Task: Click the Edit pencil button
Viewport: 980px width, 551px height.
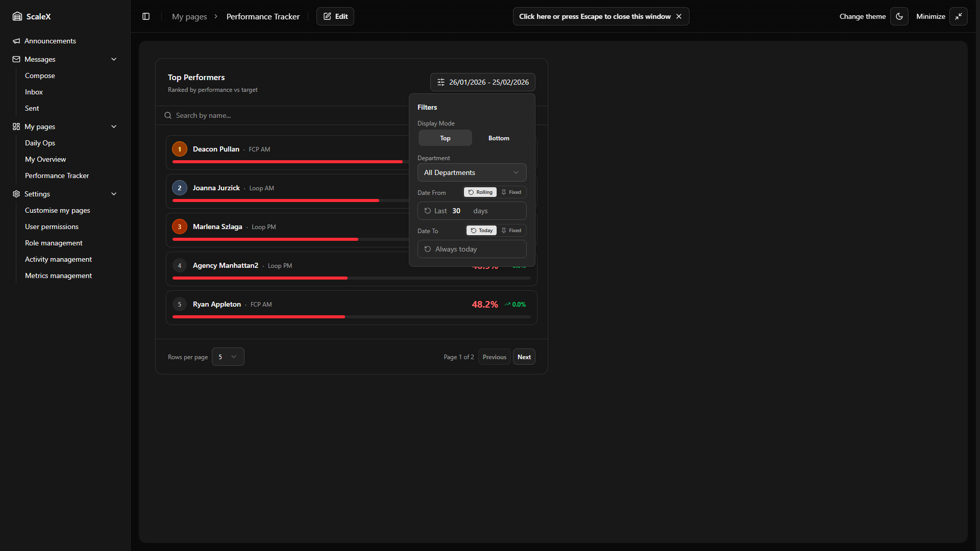Action: coord(335,16)
